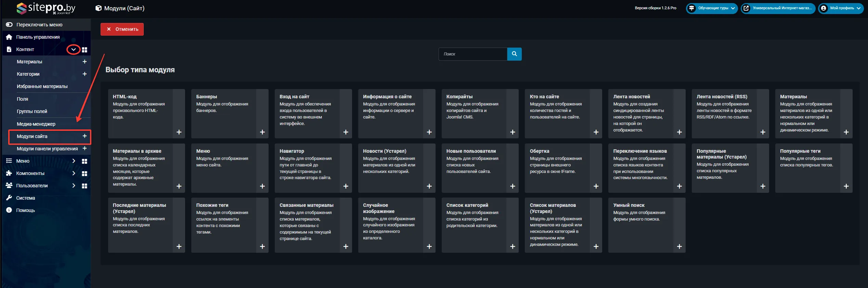The width and height of the screenshot is (868, 288).
Task: Open the Мой профиль dropdown
Action: click(x=841, y=8)
